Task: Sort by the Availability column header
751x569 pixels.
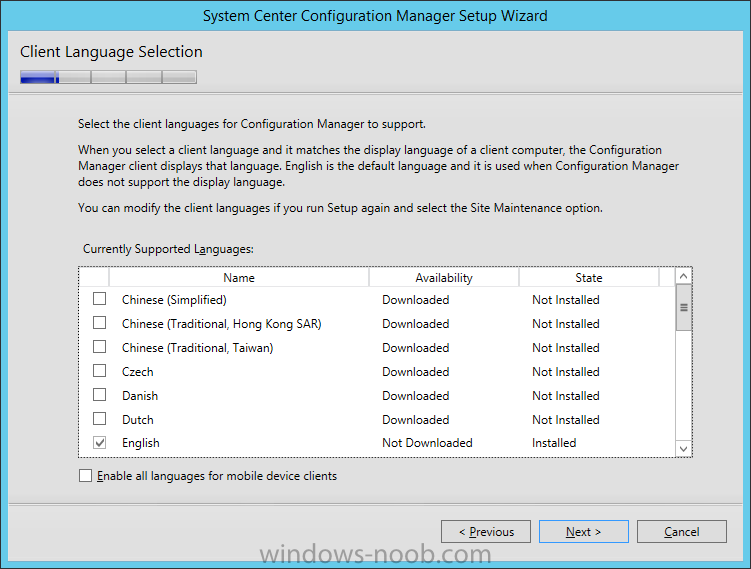Action: tap(444, 278)
